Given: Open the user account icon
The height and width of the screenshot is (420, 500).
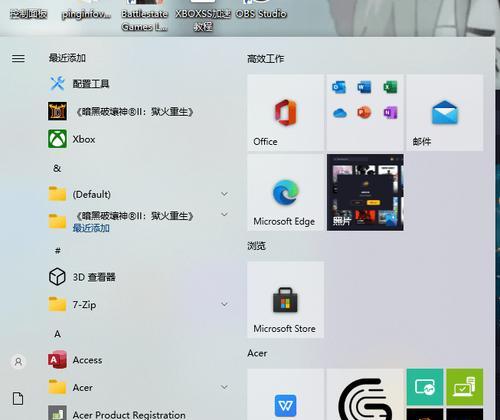Looking at the screenshot, I should (x=18, y=361).
